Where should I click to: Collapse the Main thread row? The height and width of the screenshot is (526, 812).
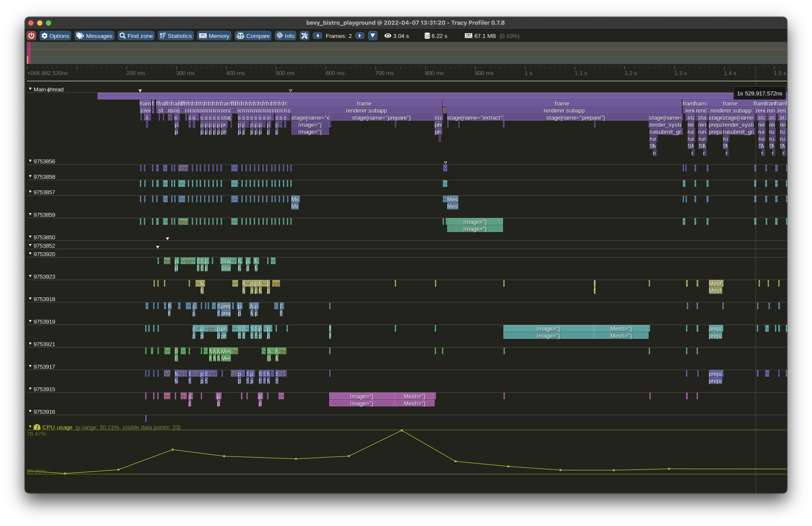click(30, 89)
